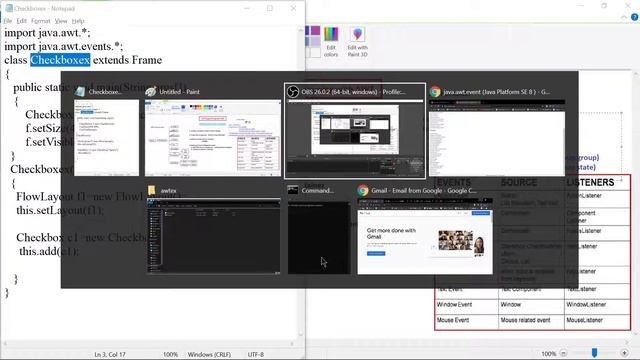The height and width of the screenshot is (360, 640).
Task: Open the Edit menu in Notepad
Action: pyautogui.click(x=22, y=21)
